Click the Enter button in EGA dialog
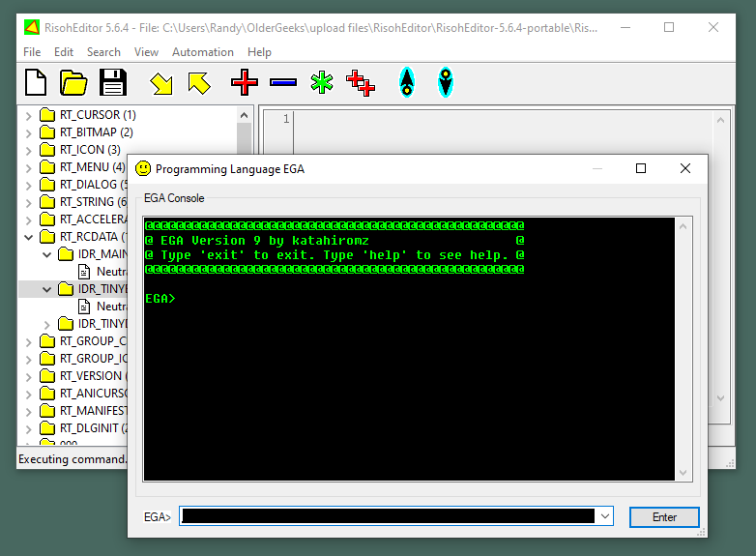Image resolution: width=756 pixels, height=556 pixels. [x=664, y=517]
